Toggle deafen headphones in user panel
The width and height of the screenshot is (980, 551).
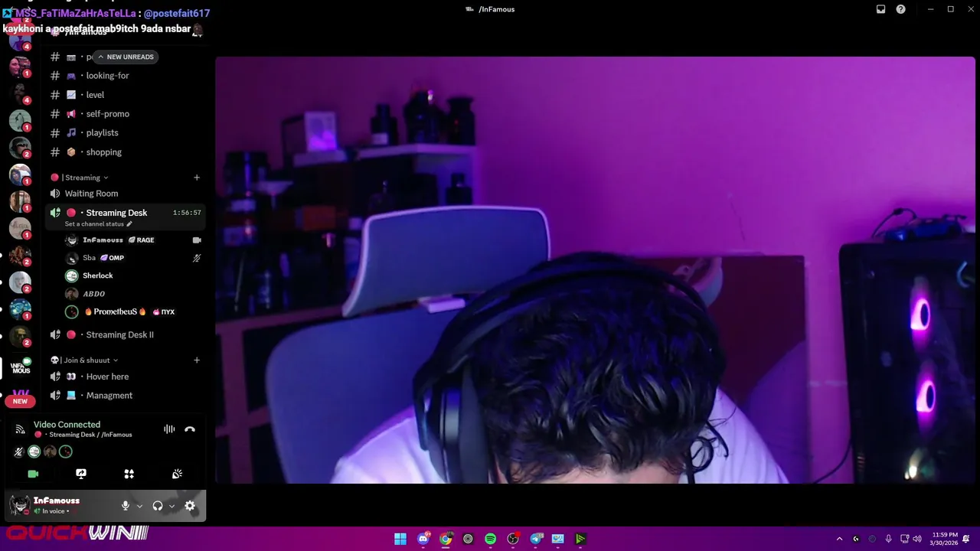click(x=158, y=506)
